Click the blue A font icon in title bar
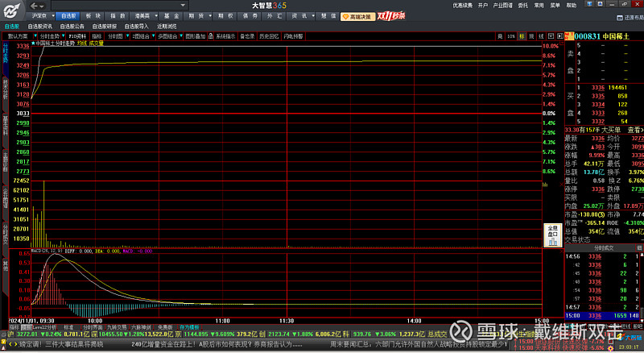 click(x=600, y=4)
